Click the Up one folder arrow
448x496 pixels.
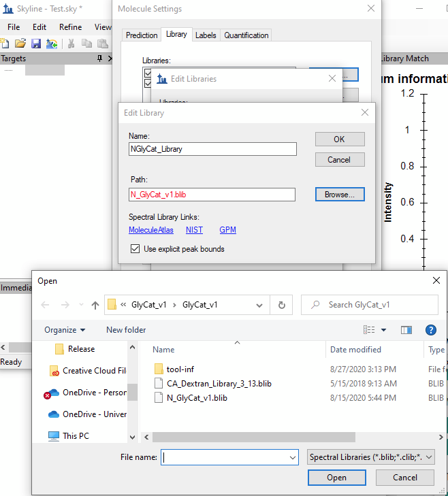(95, 305)
